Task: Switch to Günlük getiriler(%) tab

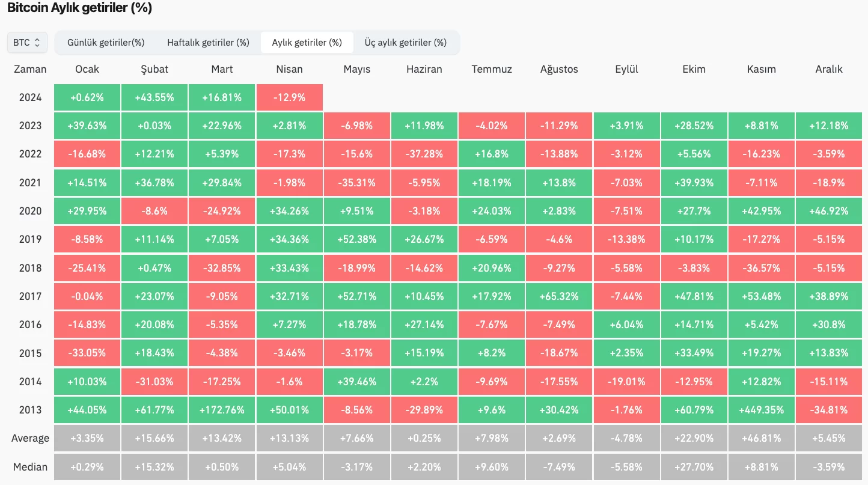Action: [x=106, y=43]
